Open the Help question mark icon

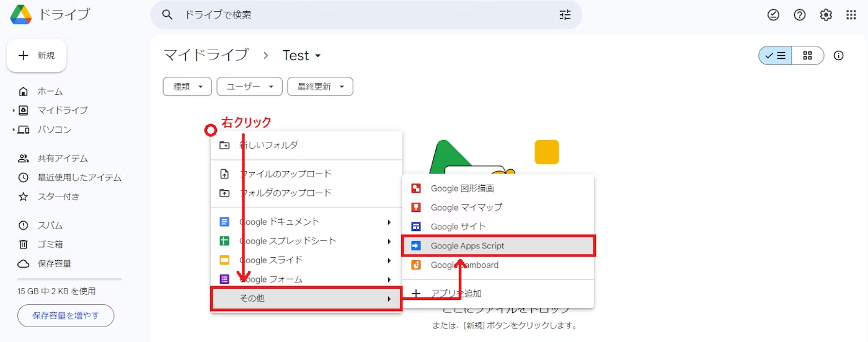coord(800,15)
